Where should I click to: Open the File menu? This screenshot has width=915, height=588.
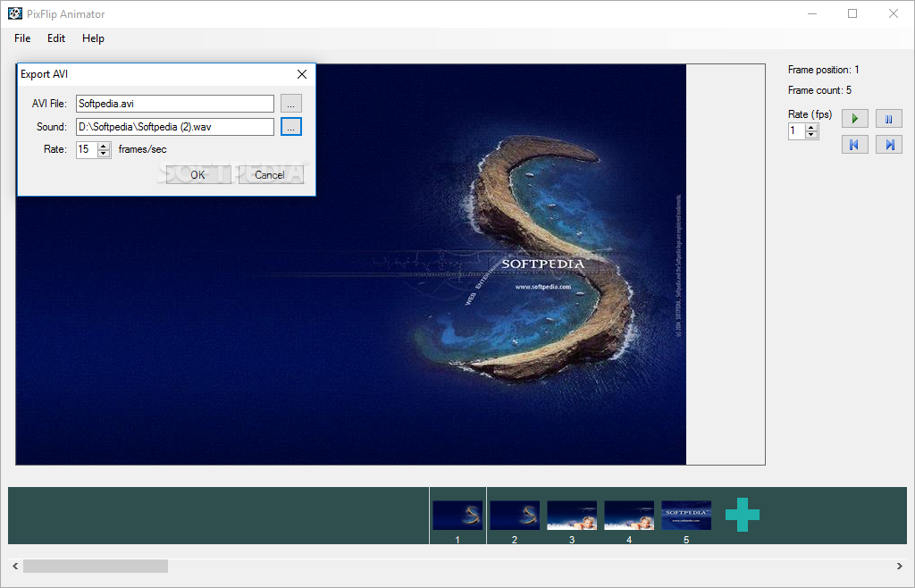22,38
